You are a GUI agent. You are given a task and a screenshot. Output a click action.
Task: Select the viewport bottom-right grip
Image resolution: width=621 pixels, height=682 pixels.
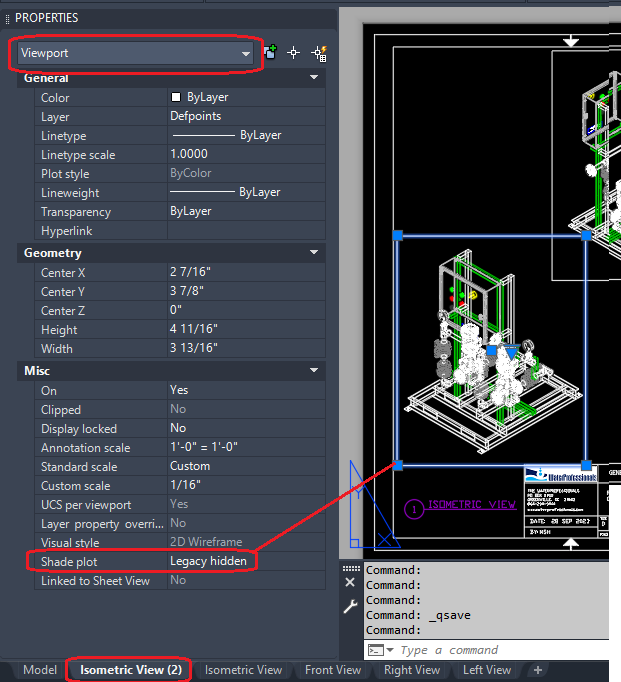coord(586,465)
